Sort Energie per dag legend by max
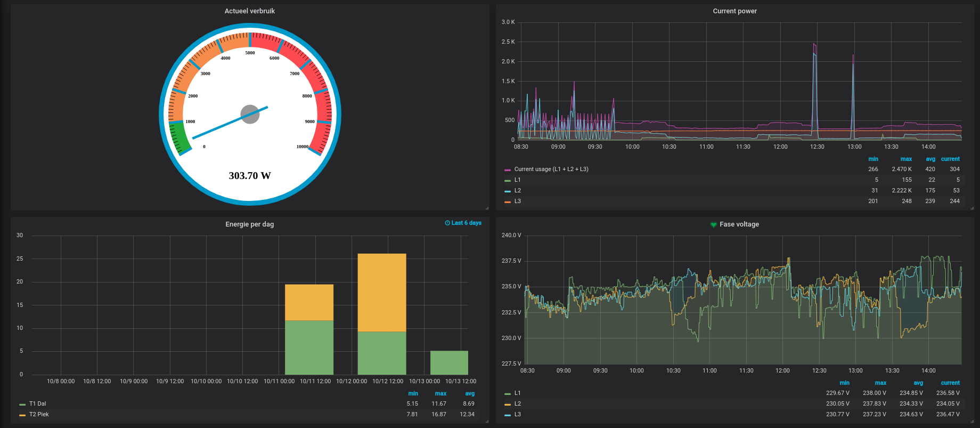 (440, 393)
